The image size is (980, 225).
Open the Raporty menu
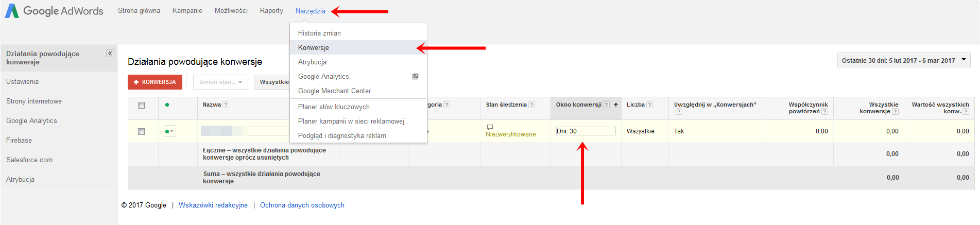271,10
